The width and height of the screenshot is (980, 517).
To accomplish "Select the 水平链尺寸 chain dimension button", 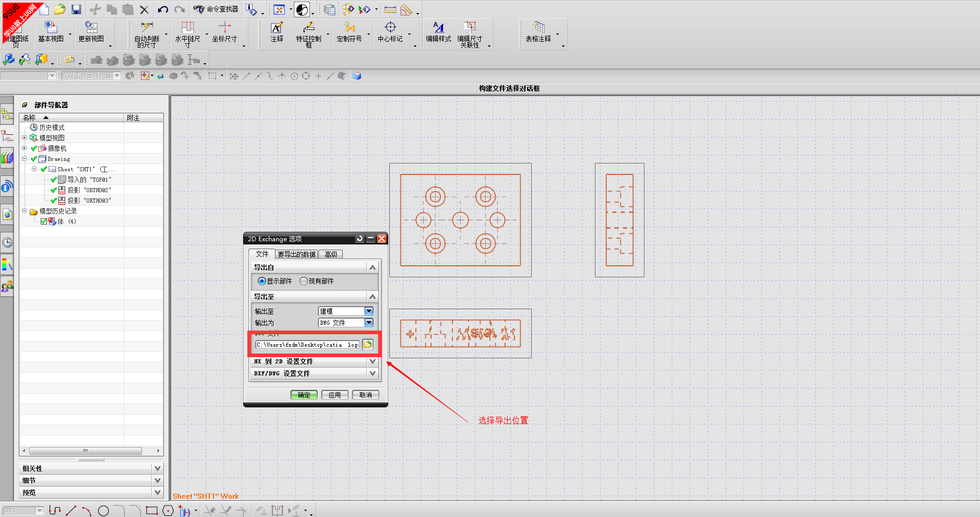I will tap(188, 34).
